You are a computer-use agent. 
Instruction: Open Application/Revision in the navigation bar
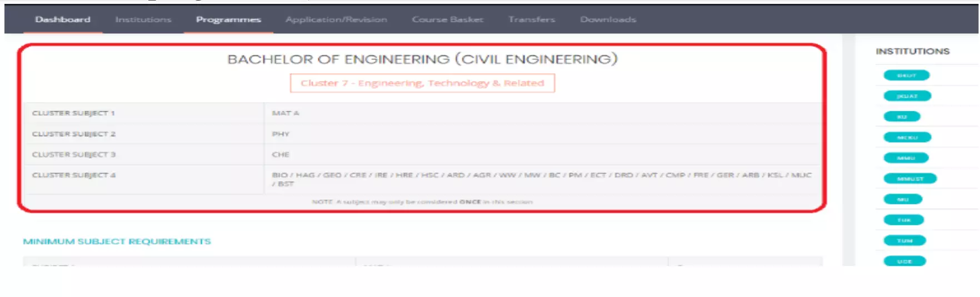[x=336, y=19]
